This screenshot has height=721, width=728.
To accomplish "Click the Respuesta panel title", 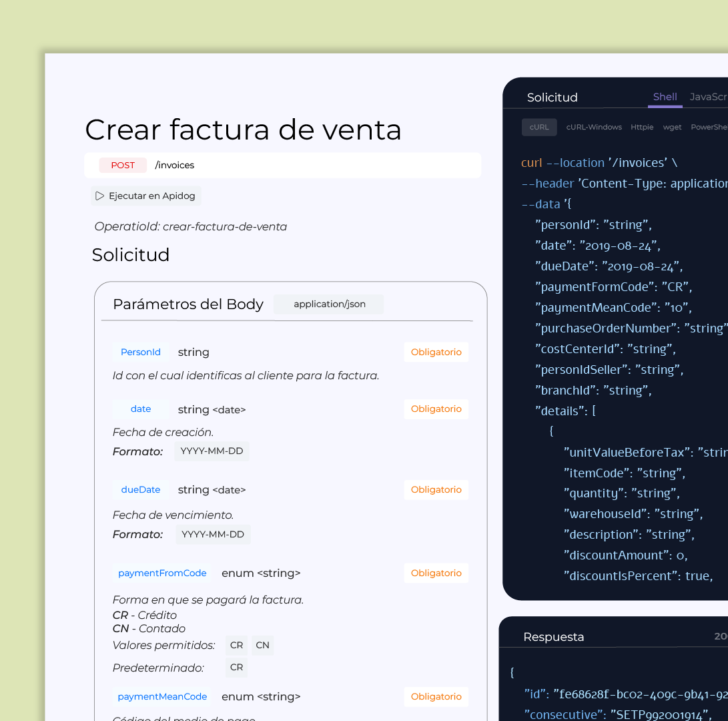I will pyautogui.click(x=553, y=637).
